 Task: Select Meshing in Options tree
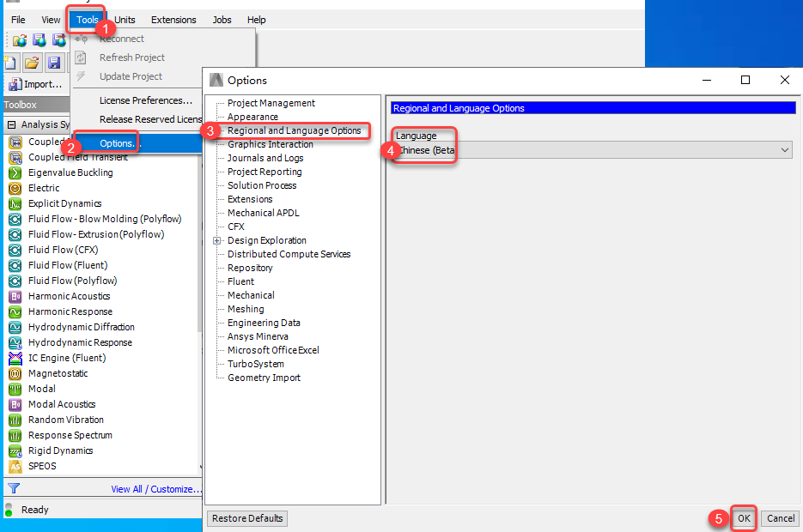tap(246, 309)
